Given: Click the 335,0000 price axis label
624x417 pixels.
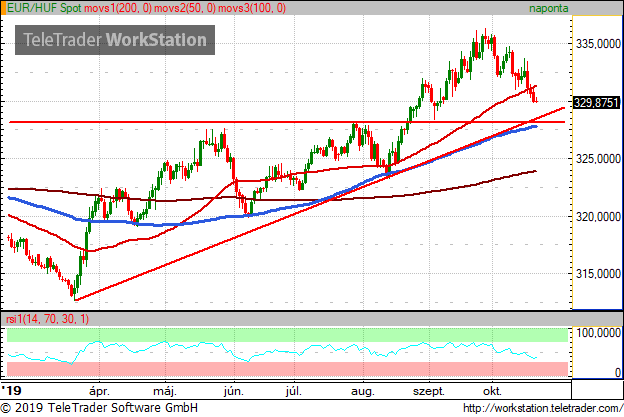Looking at the screenshot, I should click(x=598, y=43).
